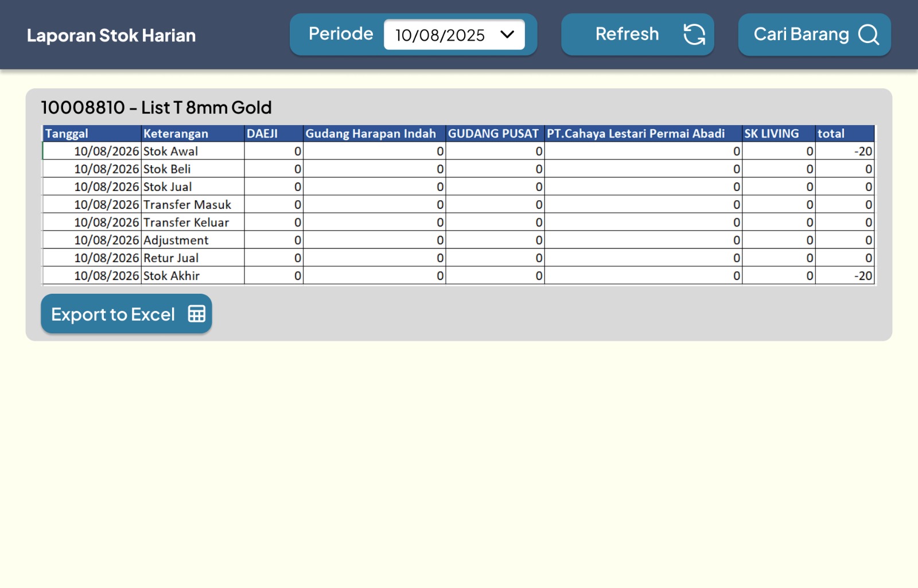Select the Transfer Masuk row label
The image size is (918, 588).
[x=187, y=205]
